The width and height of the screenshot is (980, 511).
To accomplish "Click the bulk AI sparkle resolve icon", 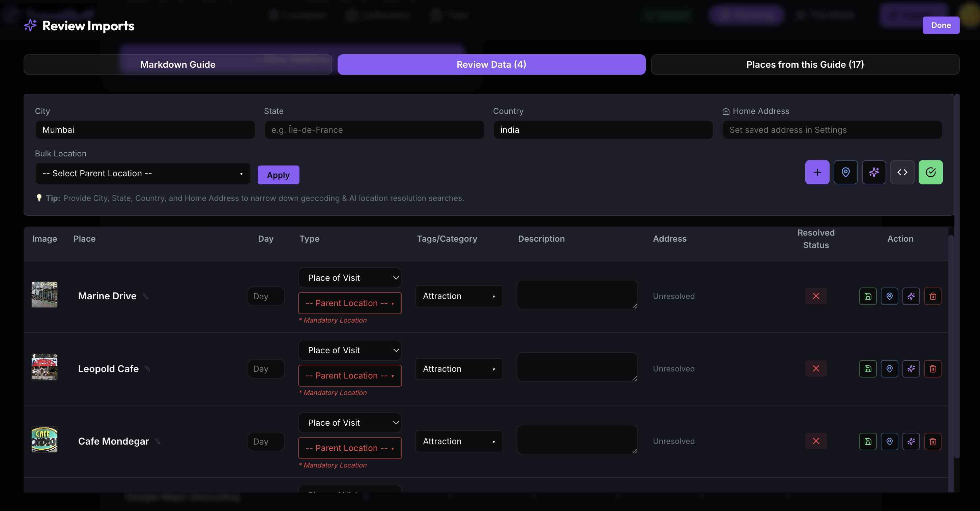I will coord(874,172).
